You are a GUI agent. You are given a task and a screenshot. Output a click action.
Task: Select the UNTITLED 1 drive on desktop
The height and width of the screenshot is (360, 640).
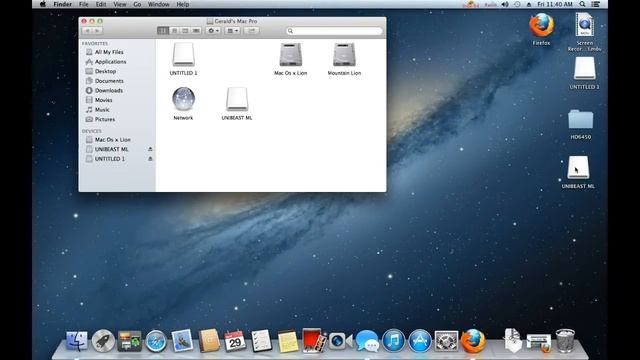pyautogui.click(x=584, y=69)
